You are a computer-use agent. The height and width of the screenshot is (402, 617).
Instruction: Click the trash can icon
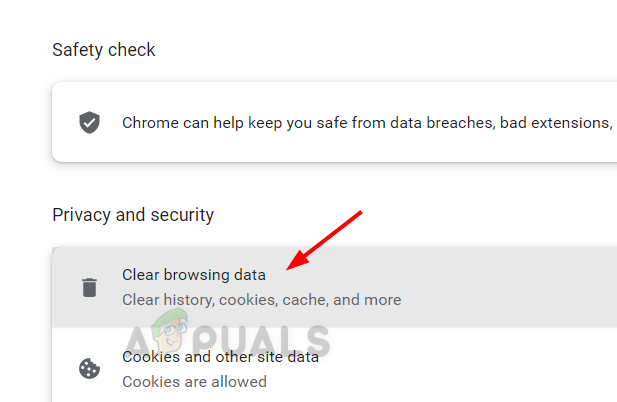pos(89,288)
